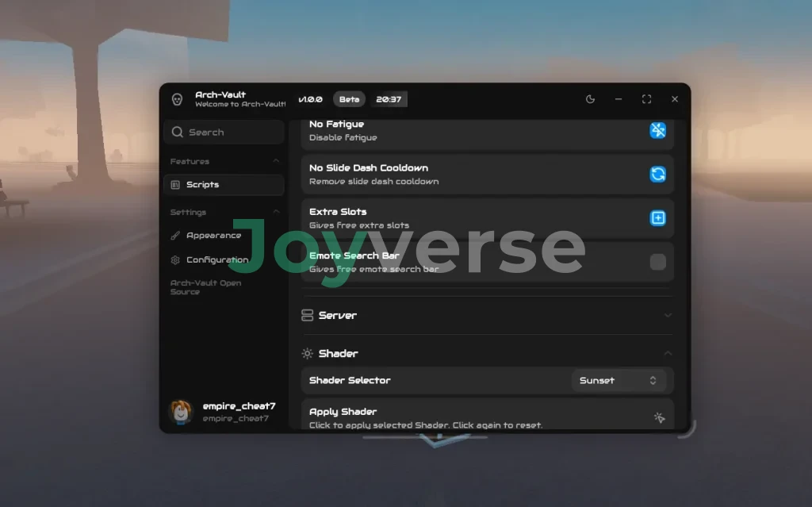Enable the Emote Search Bar toggle
Image resolution: width=812 pixels, height=507 pixels.
point(657,262)
